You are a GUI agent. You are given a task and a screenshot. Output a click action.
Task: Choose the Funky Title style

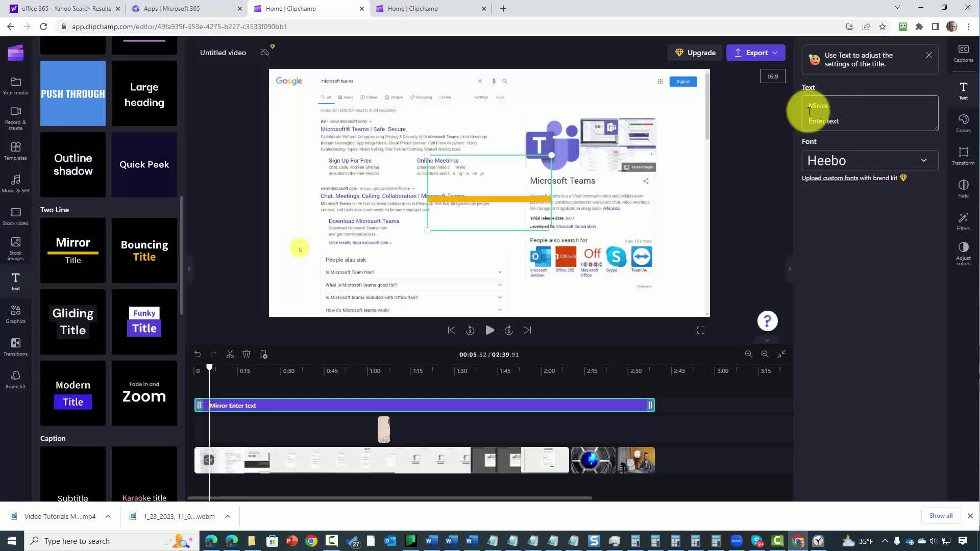(x=144, y=322)
